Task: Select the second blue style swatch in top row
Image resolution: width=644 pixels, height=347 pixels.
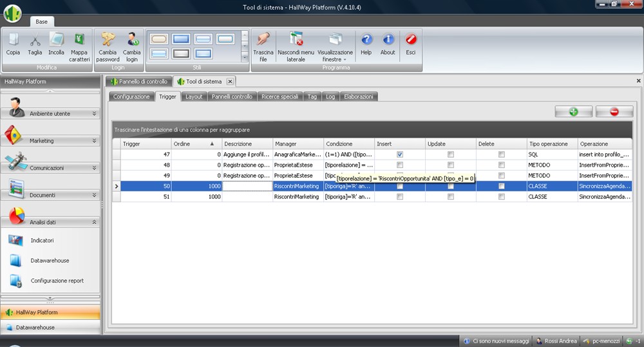Action: [x=181, y=39]
